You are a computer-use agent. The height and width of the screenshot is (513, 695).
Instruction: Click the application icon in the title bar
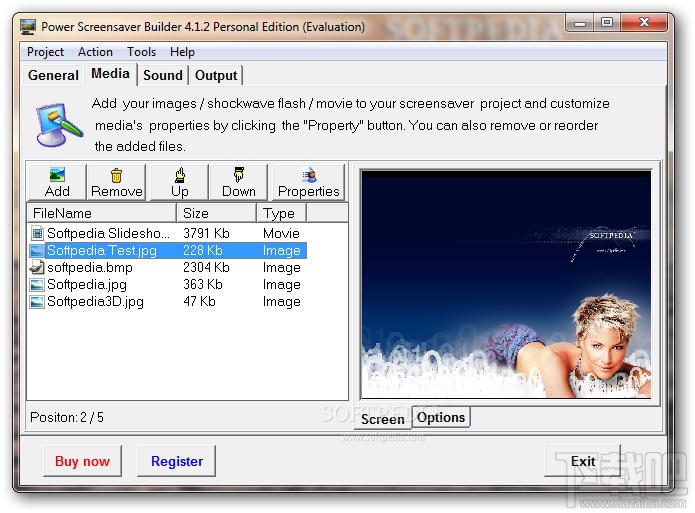(28, 27)
